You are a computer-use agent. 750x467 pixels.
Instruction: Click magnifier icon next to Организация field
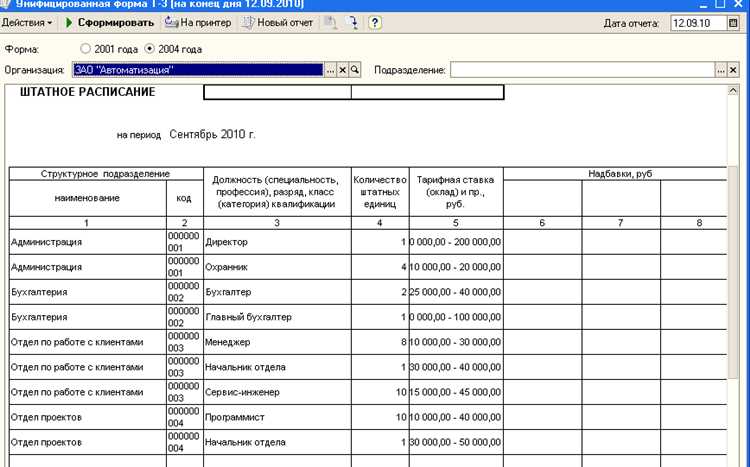point(355,70)
